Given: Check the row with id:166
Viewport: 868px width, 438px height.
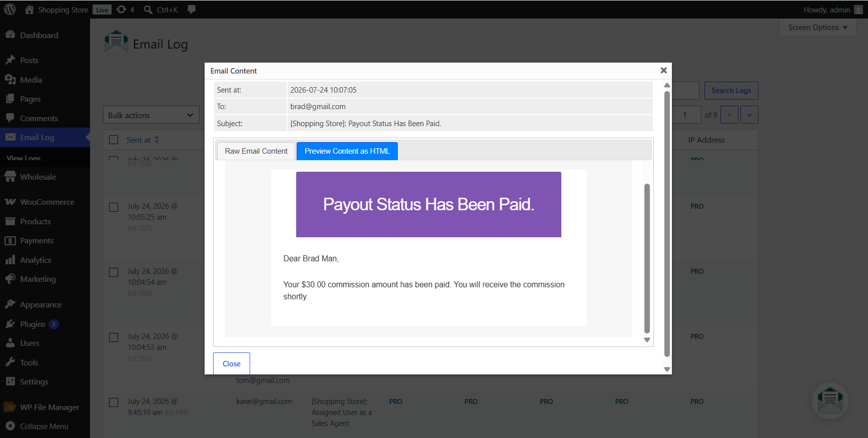Looking at the screenshot, I should 114,272.
